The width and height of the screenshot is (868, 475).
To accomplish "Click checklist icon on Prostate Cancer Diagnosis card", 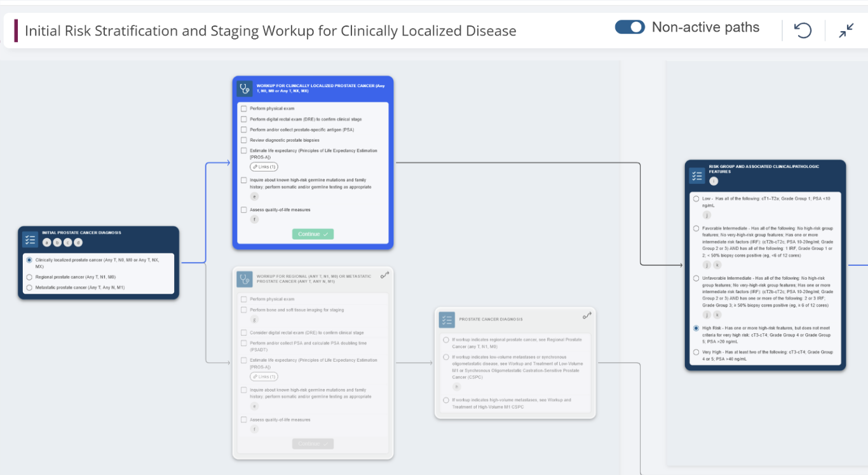I will 447,320.
